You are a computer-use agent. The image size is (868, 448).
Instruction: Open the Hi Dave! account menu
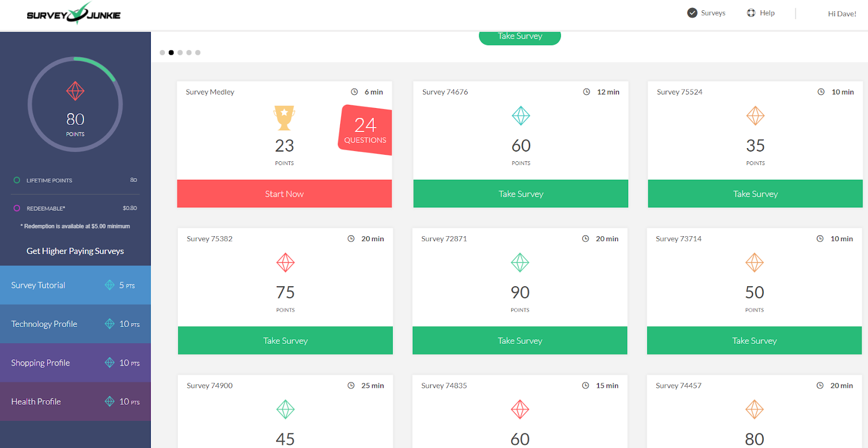click(x=842, y=14)
